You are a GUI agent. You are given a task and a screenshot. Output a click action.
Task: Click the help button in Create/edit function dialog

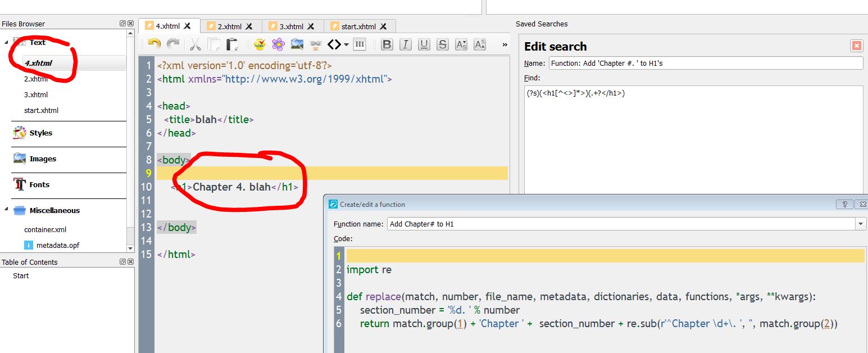coord(844,204)
